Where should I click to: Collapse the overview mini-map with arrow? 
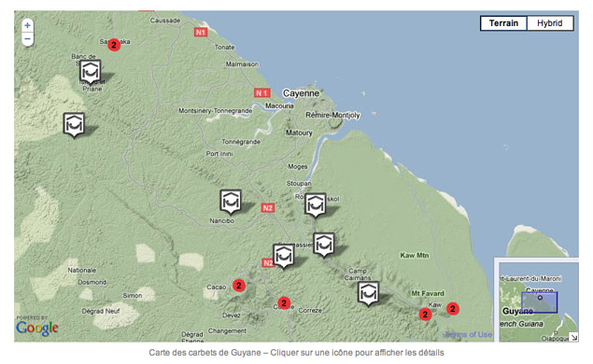coord(573,338)
